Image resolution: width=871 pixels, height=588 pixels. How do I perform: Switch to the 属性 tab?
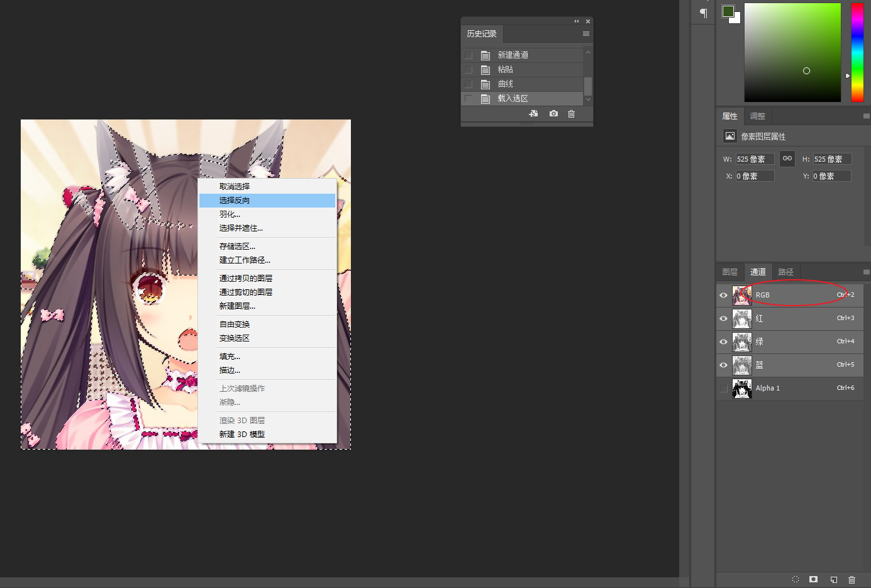pyautogui.click(x=730, y=116)
